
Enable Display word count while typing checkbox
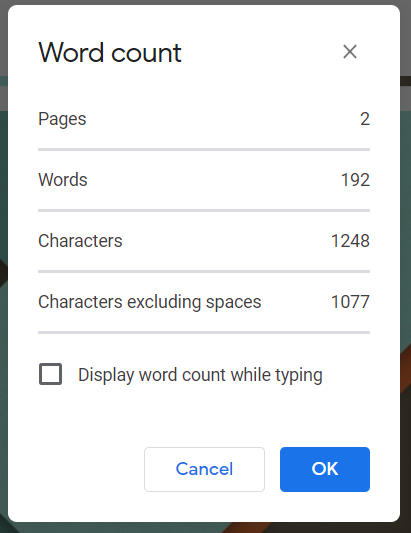(x=50, y=374)
